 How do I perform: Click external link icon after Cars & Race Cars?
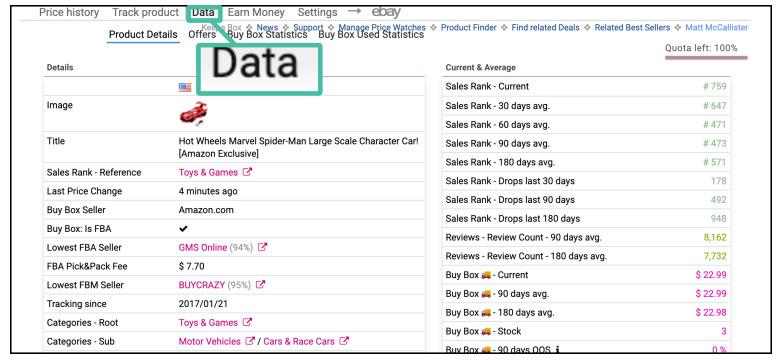coord(344,341)
